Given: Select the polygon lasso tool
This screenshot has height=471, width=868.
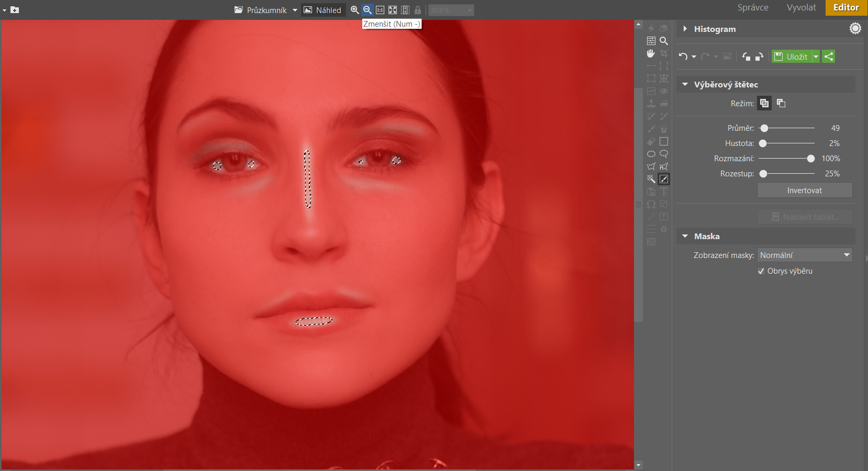Looking at the screenshot, I should (651, 166).
